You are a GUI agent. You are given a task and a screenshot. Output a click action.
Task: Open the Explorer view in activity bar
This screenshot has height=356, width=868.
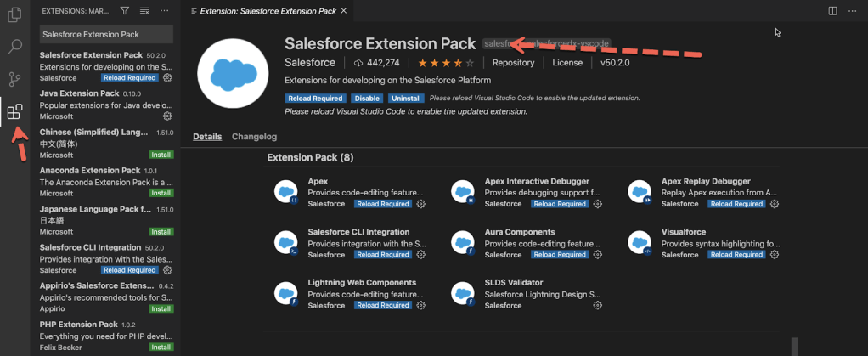(14, 14)
